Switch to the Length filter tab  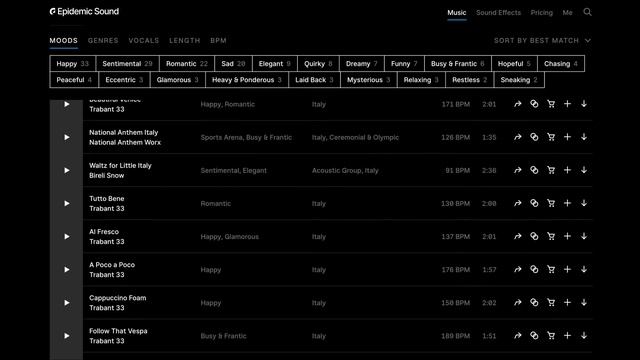pyautogui.click(x=185, y=40)
